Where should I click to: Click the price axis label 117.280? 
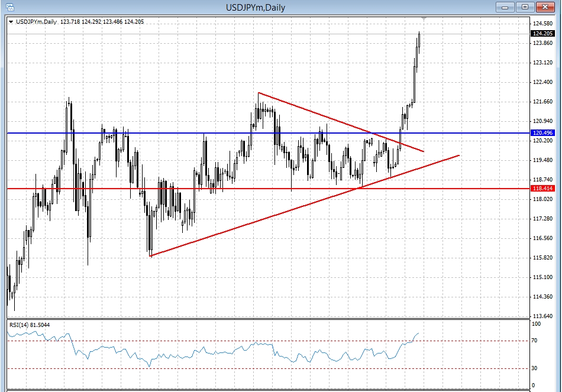click(x=542, y=219)
